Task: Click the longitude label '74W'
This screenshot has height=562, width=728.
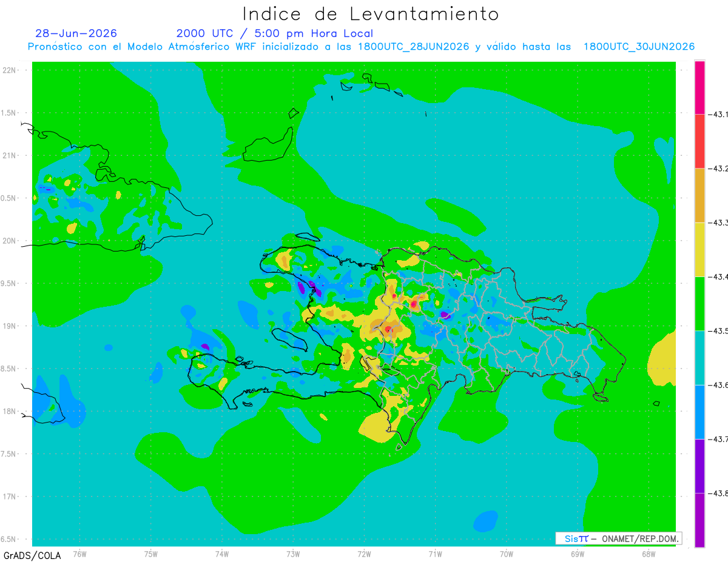Action: tap(222, 554)
